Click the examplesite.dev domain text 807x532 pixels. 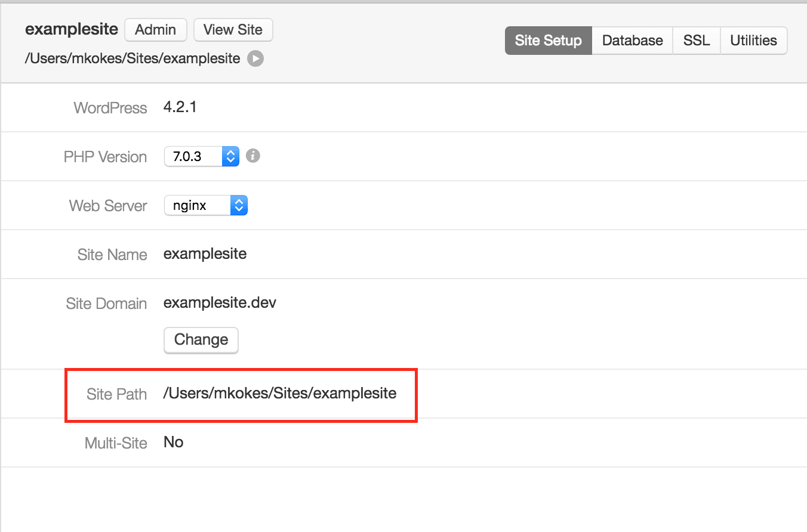[220, 303]
